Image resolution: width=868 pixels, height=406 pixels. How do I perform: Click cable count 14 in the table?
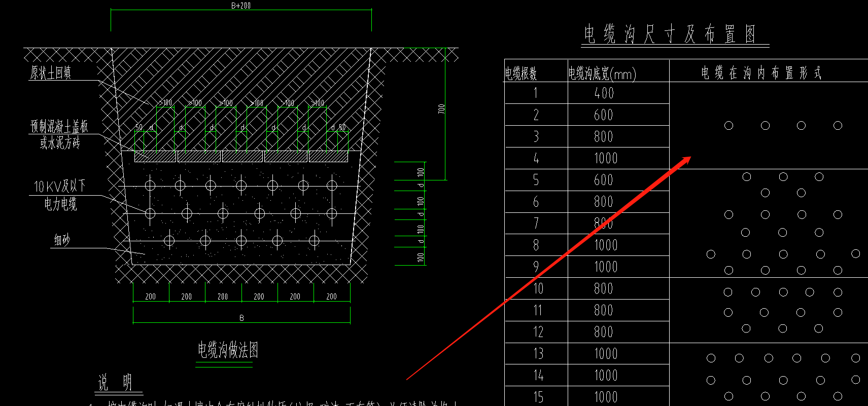click(x=538, y=375)
